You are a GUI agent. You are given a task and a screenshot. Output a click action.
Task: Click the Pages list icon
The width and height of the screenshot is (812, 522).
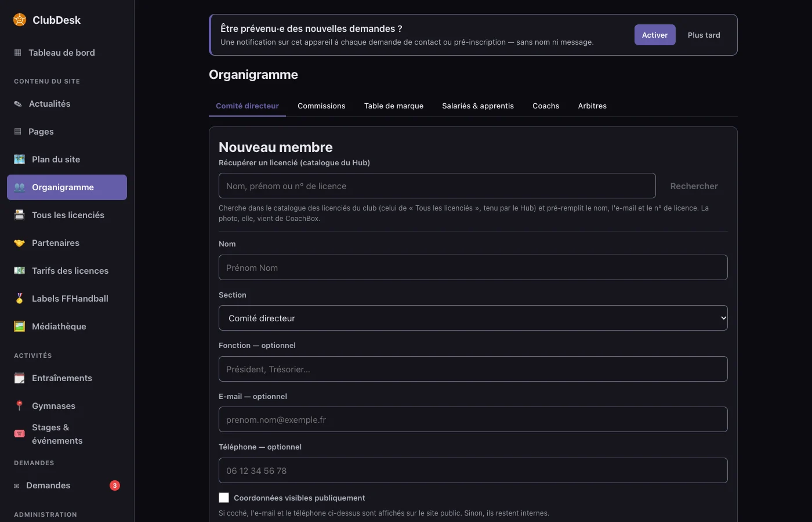tap(17, 132)
